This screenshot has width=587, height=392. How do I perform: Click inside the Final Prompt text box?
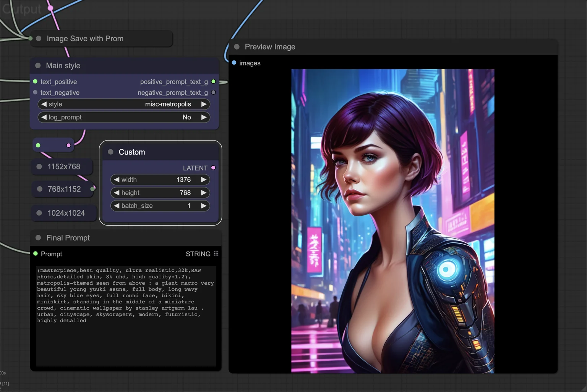(126, 316)
